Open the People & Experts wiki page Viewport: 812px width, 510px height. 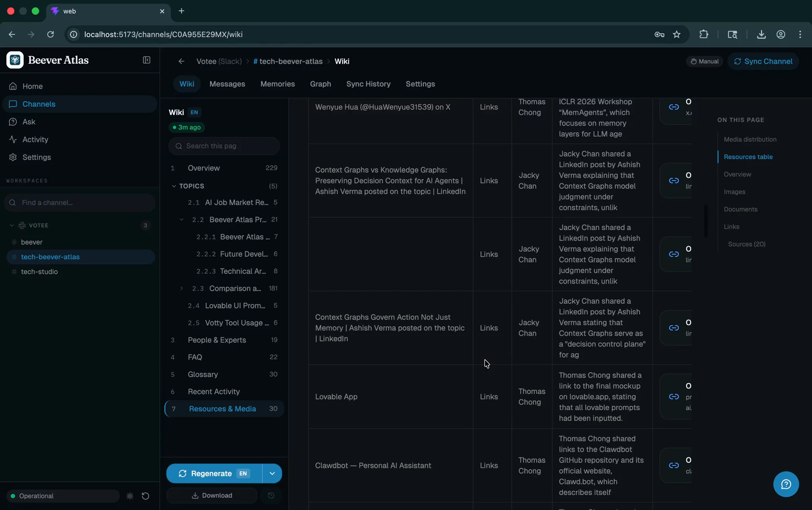click(x=224, y=340)
